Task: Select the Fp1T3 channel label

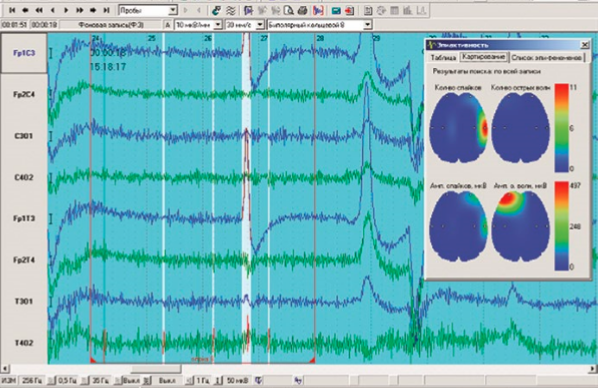Action: tap(24, 219)
